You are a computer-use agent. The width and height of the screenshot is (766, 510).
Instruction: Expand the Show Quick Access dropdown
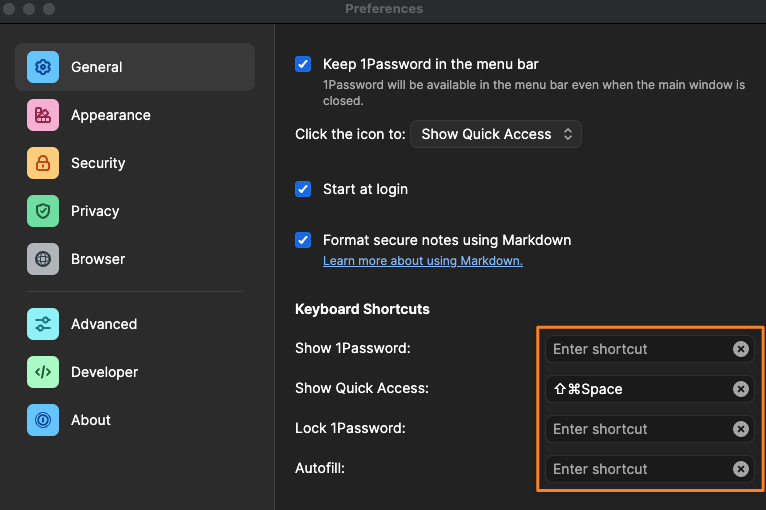pos(496,134)
